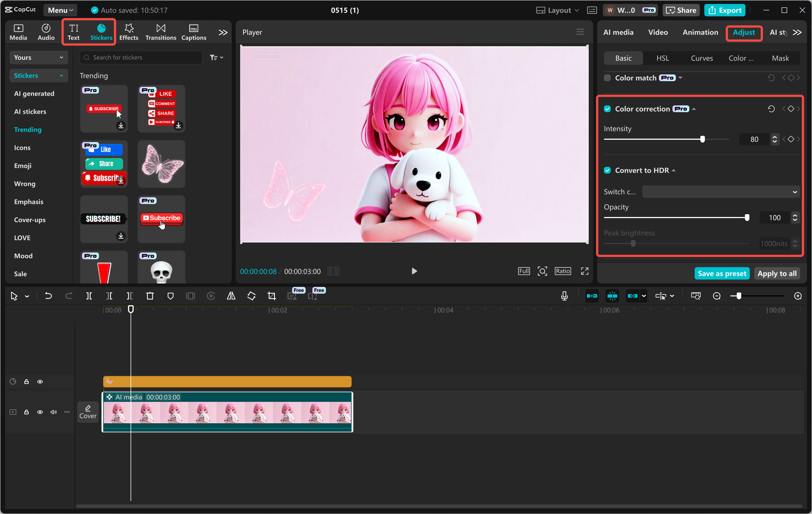
Task: Collapse the Convert to HDR section
Action: (x=674, y=170)
